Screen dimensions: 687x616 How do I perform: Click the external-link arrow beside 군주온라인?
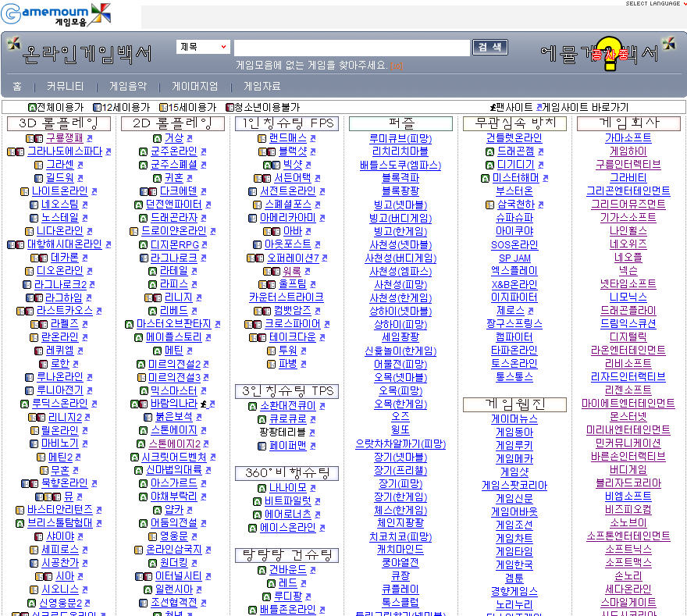203,151
